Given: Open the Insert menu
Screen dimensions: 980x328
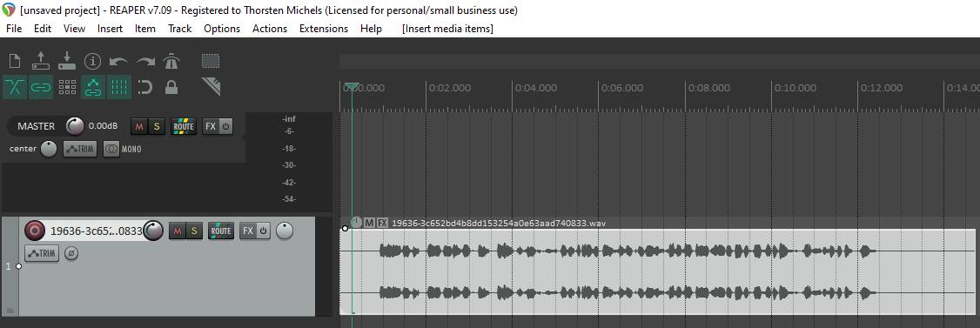Looking at the screenshot, I should (x=110, y=29).
